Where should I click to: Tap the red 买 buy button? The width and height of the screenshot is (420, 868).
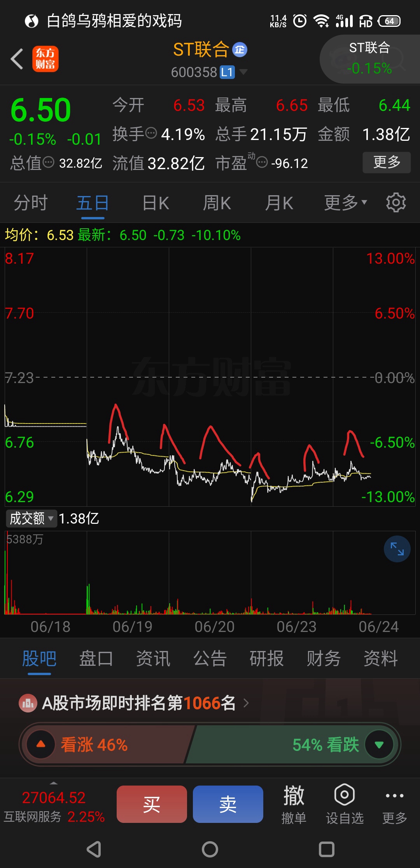(x=152, y=804)
